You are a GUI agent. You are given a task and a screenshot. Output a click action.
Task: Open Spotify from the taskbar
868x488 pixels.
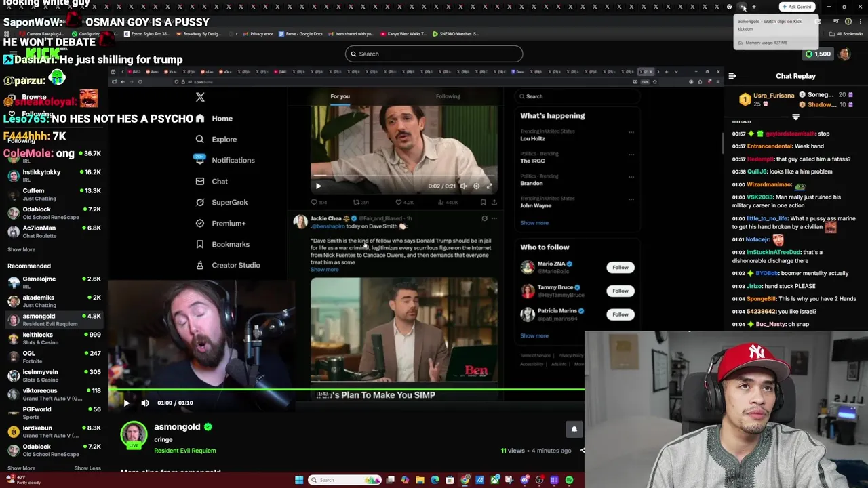[x=569, y=480]
